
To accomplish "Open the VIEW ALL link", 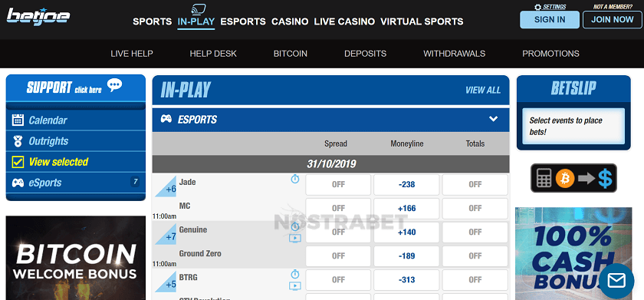I will 483,90.
